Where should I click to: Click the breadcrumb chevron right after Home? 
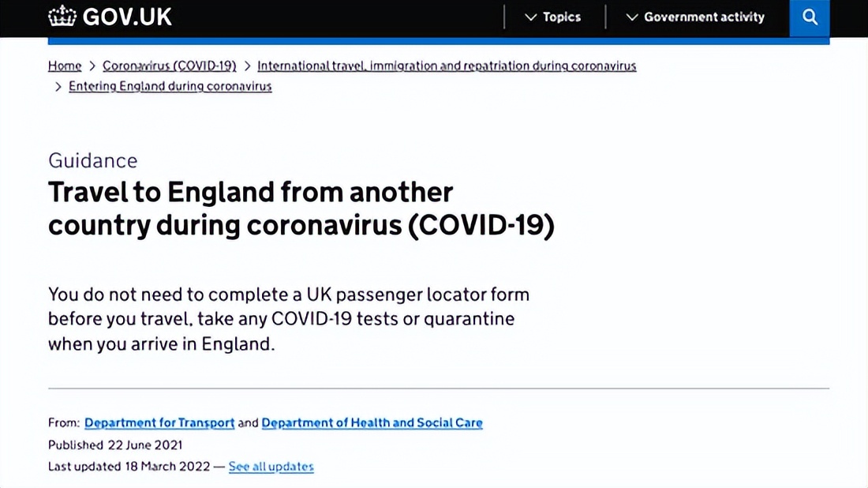pyautogui.click(x=92, y=66)
